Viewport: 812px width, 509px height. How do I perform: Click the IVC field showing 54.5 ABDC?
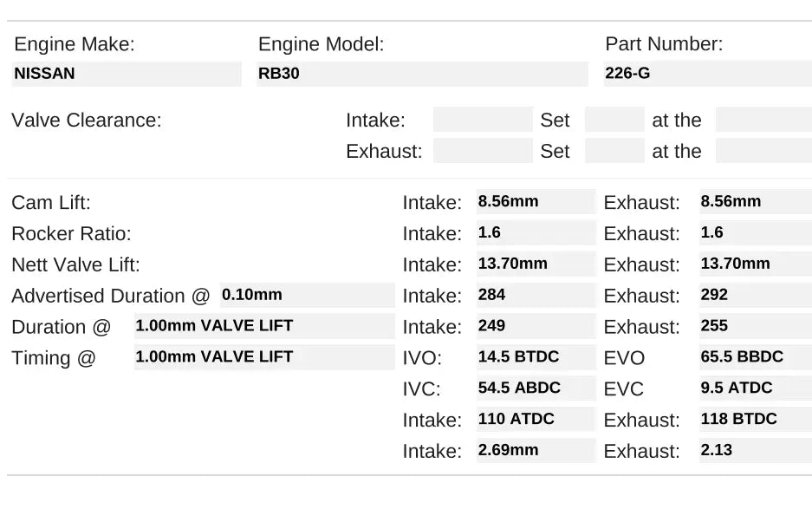pyautogui.click(x=536, y=388)
